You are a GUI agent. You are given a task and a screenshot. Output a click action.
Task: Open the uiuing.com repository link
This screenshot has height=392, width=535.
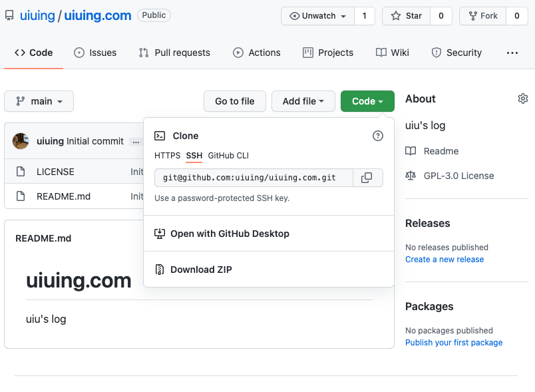(98, 16)
